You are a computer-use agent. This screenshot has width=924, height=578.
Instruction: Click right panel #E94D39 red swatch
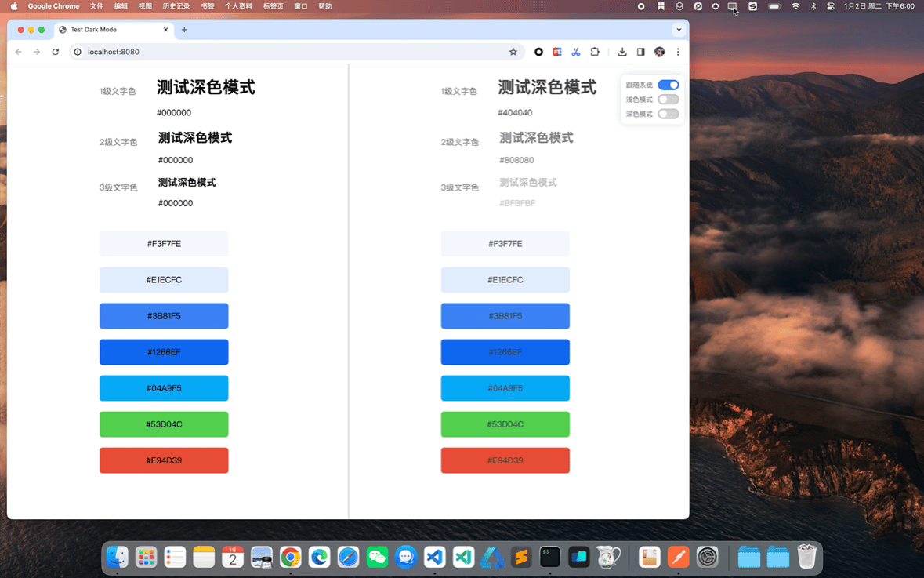tap(505, 460)
